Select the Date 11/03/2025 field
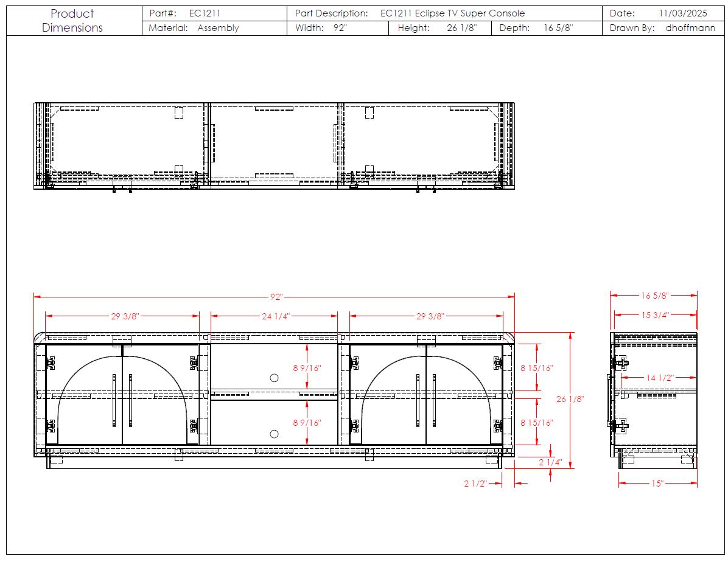Viewport: 728px width, 562px height. [x=663, y=13]
